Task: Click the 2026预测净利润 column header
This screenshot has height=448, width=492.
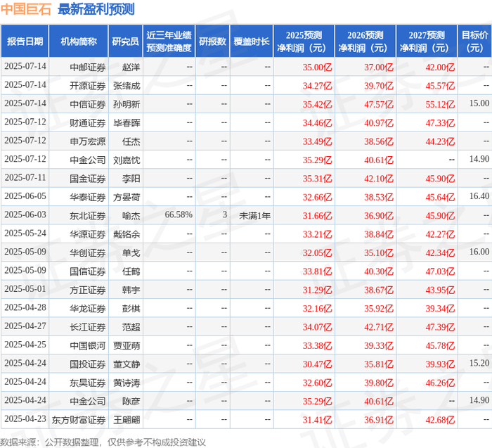Action: pos(365,41)
